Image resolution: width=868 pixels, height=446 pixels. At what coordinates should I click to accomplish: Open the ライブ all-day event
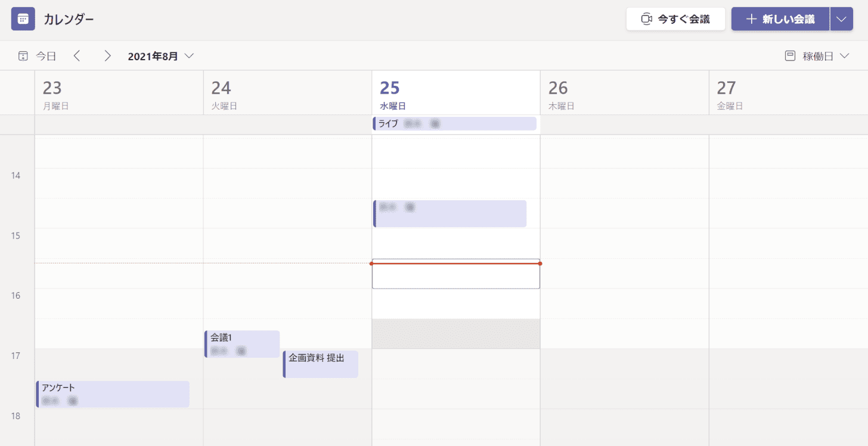tap(454, 123)
